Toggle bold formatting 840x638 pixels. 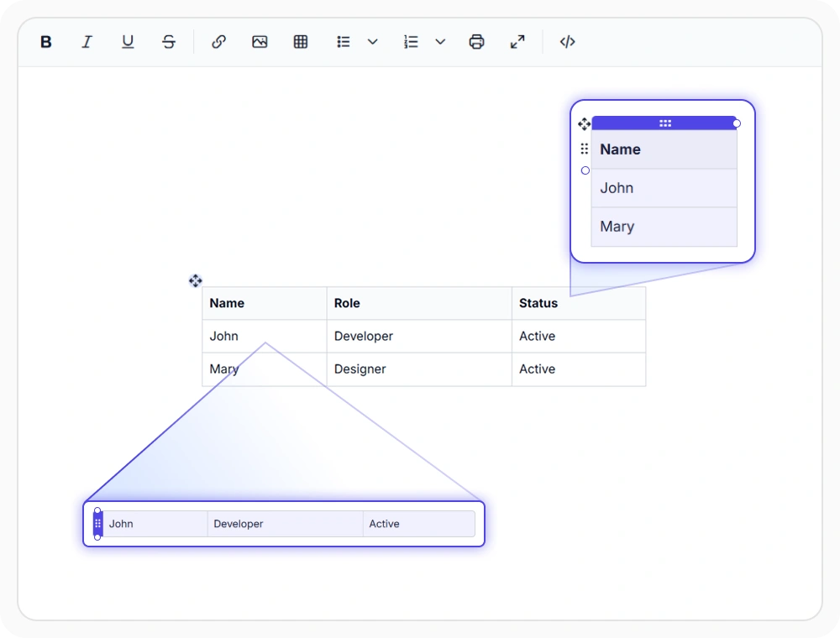click(x=46, y=42)
